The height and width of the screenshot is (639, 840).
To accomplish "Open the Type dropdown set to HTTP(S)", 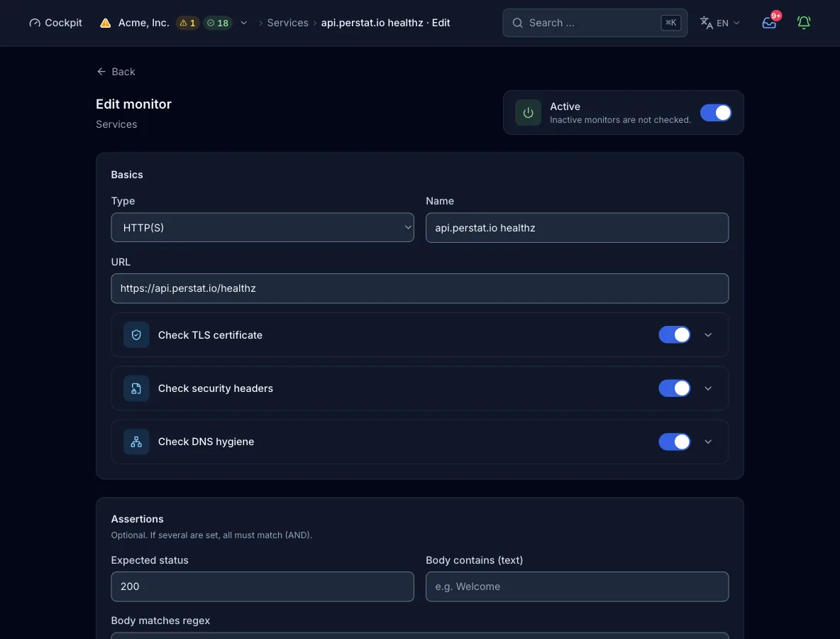I will [262, 227].
